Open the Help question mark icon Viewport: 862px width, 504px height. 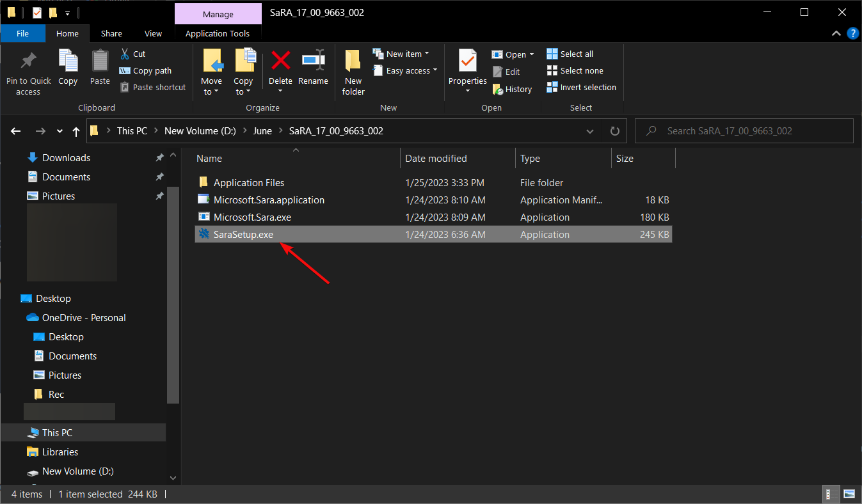tap(852, 33)
